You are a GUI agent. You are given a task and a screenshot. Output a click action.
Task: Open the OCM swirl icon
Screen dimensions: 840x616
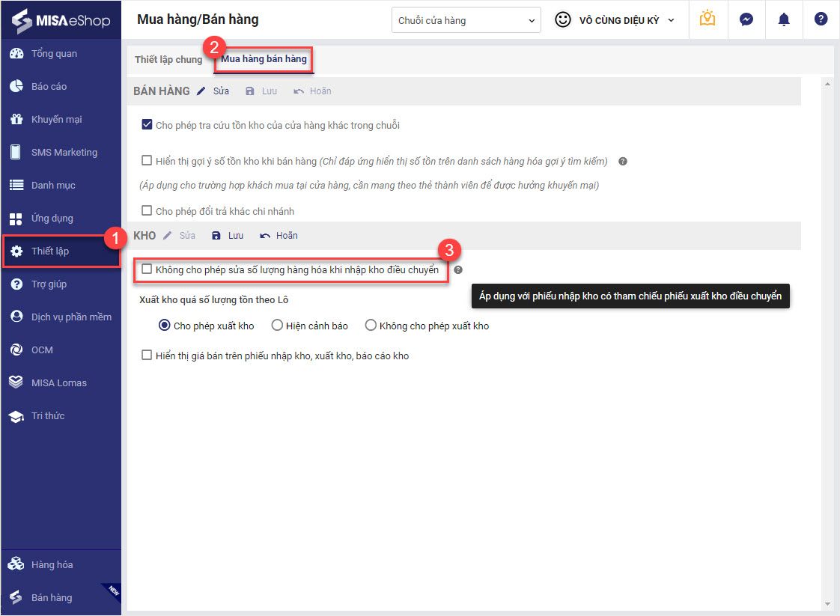(x=16, y=350)
